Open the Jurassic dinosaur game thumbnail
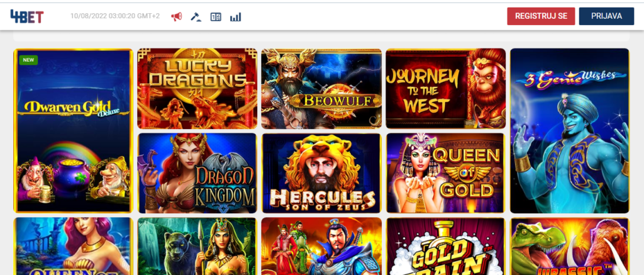The width and height of the screenshot is (644, 275). coord(570,246)
